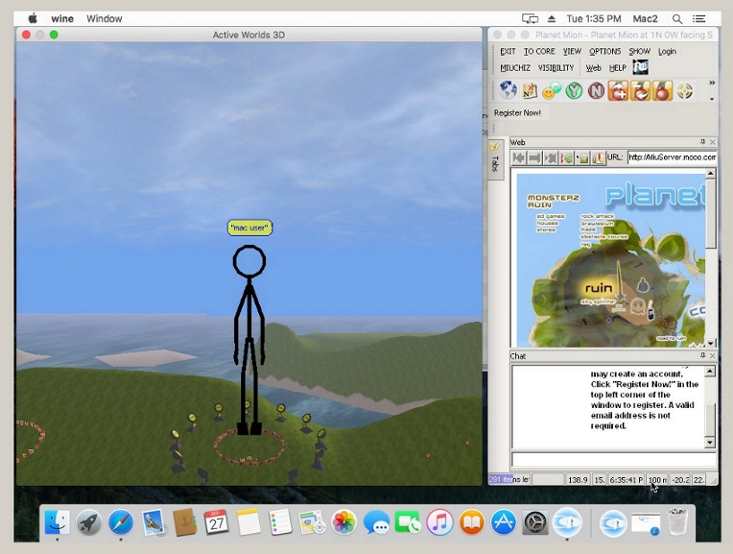
Task: Click the status bar time 6:35:41 P
Action: [626, 480]
